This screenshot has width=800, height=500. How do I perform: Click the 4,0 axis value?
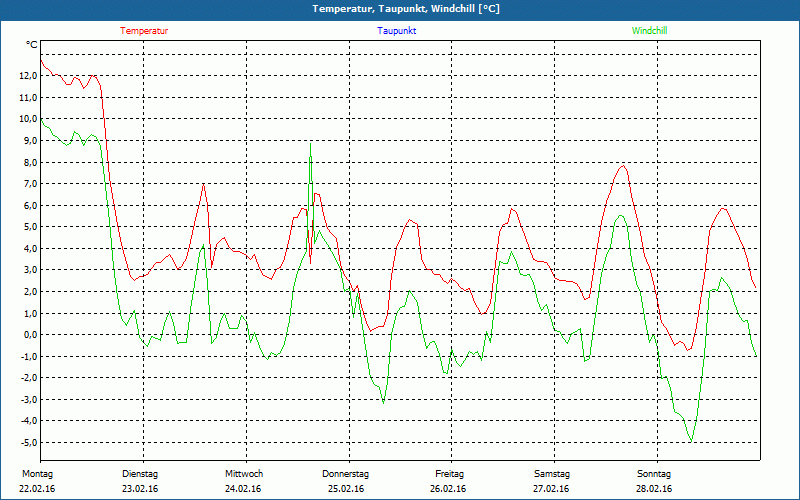(30, 248)
